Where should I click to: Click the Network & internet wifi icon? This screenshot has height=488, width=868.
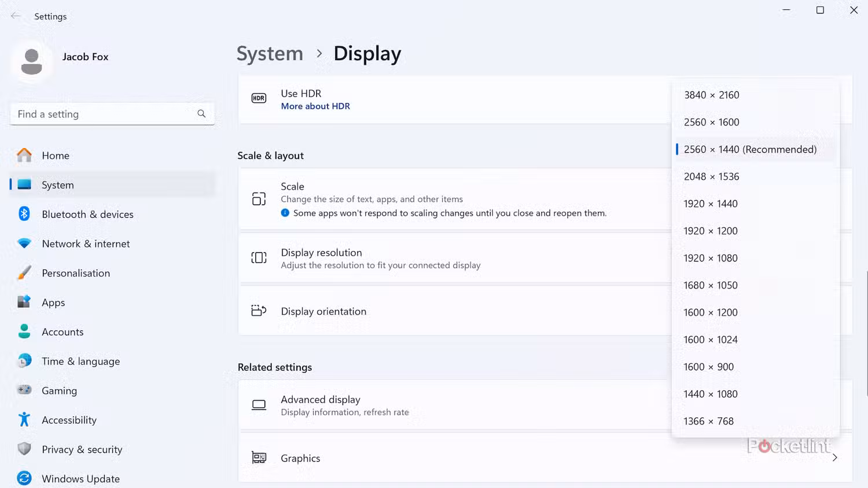pos(24,243)
